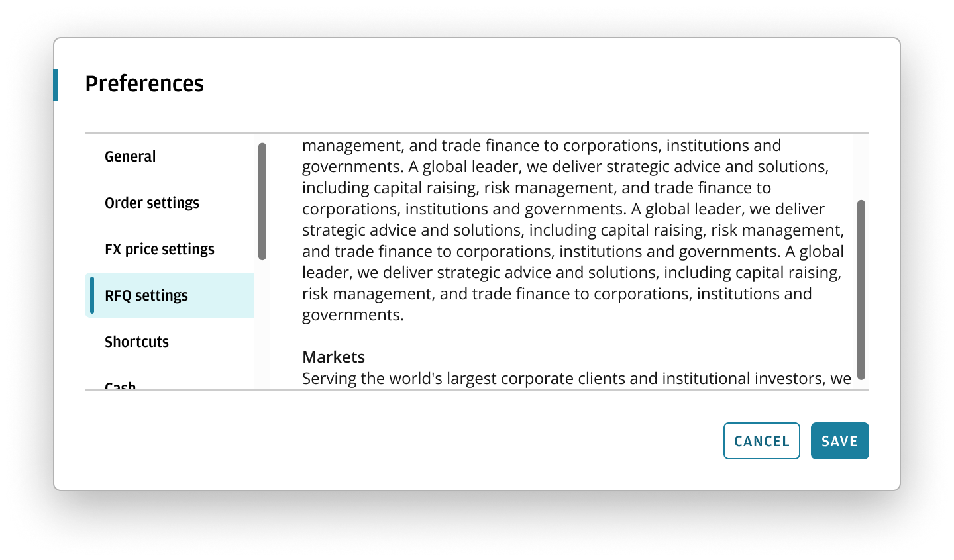Click the Cancel button
Viewport: 954px width, 560px height.
(x=761, y=441)
